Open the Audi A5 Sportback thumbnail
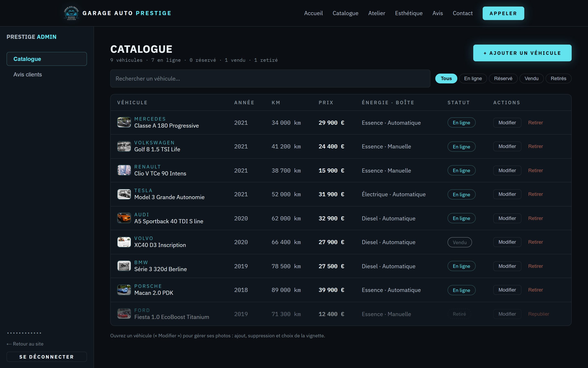Screen dimensions: 588x368 click(124, 218)
